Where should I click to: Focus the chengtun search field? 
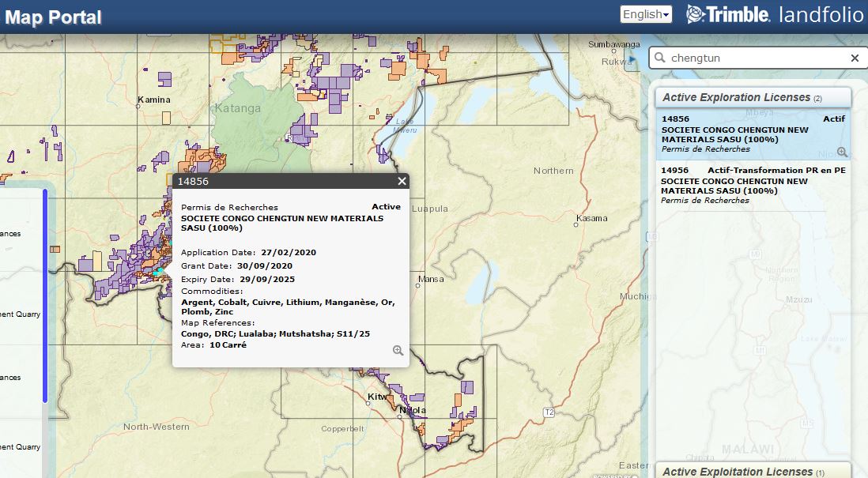tap(757, 58)
